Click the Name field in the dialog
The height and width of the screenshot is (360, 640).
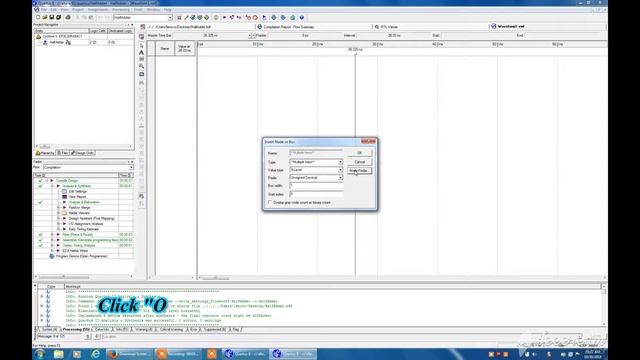316,153
